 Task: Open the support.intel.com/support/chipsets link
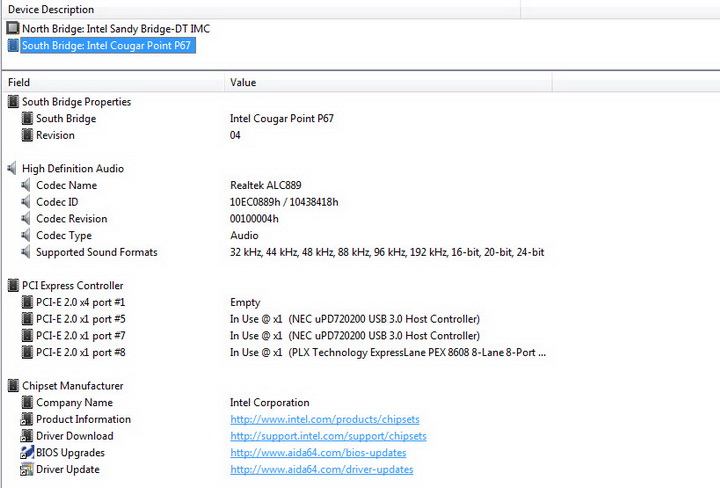pos(328,436)
